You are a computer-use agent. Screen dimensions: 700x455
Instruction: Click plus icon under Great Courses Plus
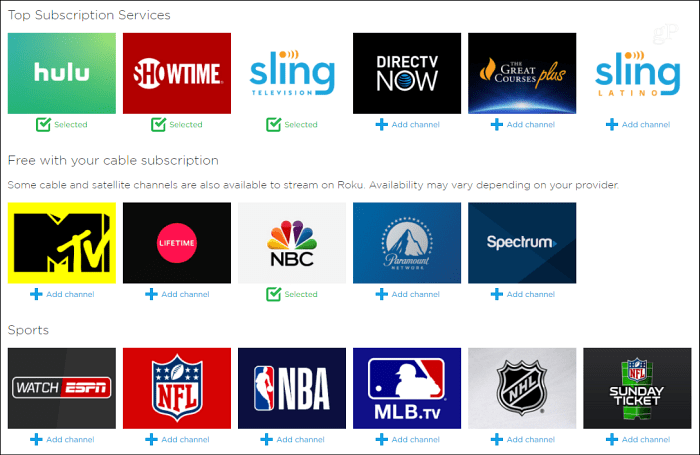(497, 125)
